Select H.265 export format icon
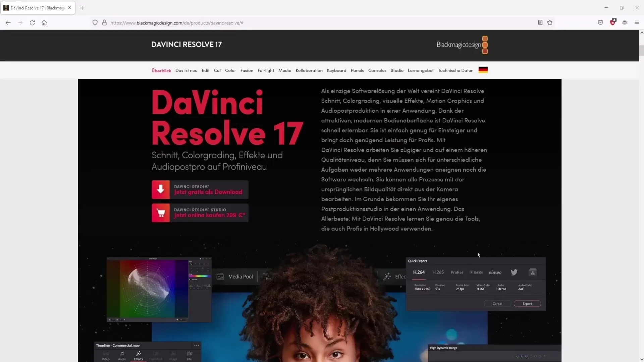The width and height of the screenshot is (644, 362). pos(438,272)
